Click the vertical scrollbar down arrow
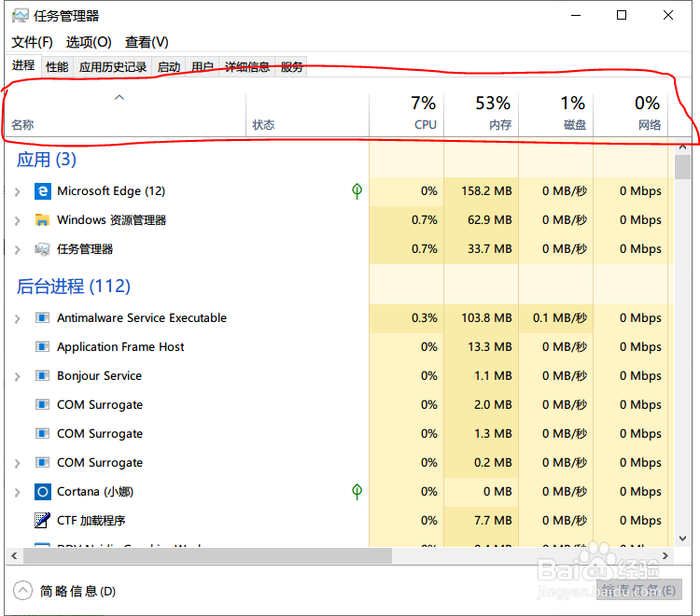700x616 pixels. 682,539
